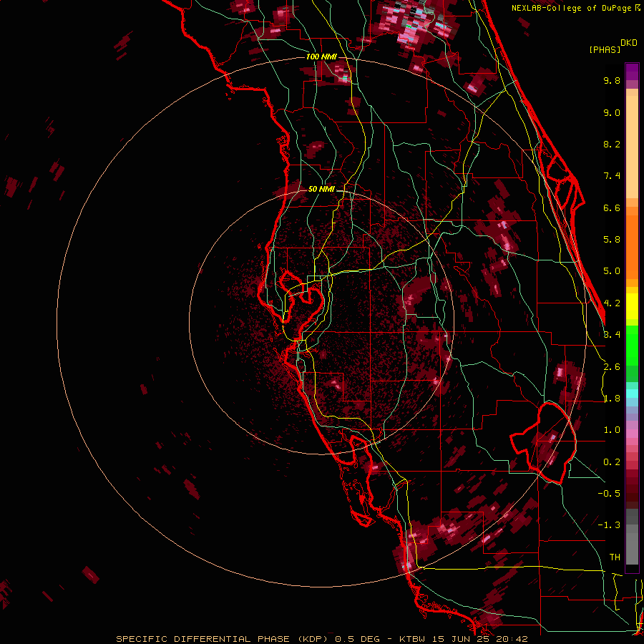Click the "[PHAS]" legend unit label
This screenshot has width=644, height=644.
coord(605,49)
